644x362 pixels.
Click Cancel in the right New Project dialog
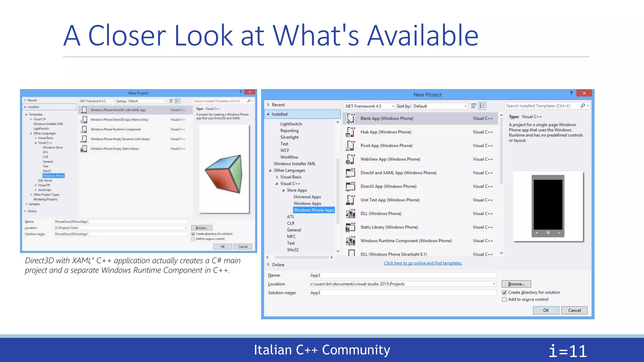point(574,310)
